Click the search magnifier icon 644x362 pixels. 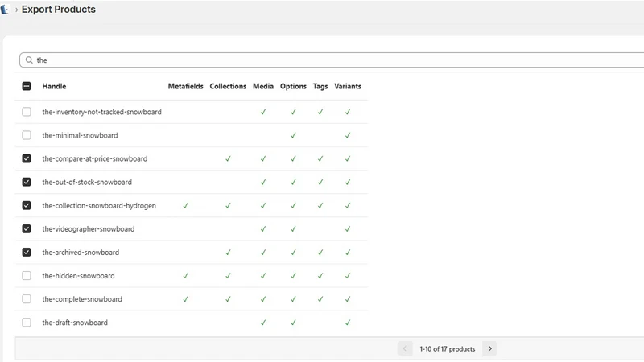[29, 60]
